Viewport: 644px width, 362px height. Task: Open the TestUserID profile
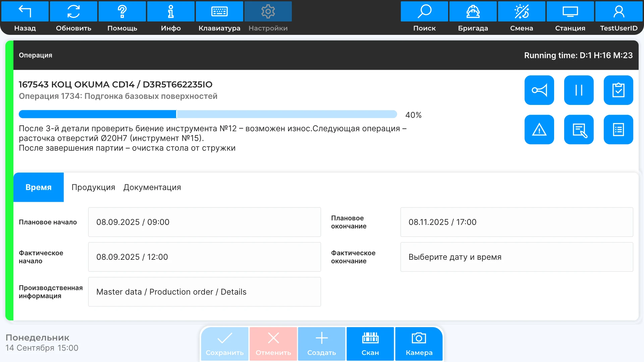(619, 17)
